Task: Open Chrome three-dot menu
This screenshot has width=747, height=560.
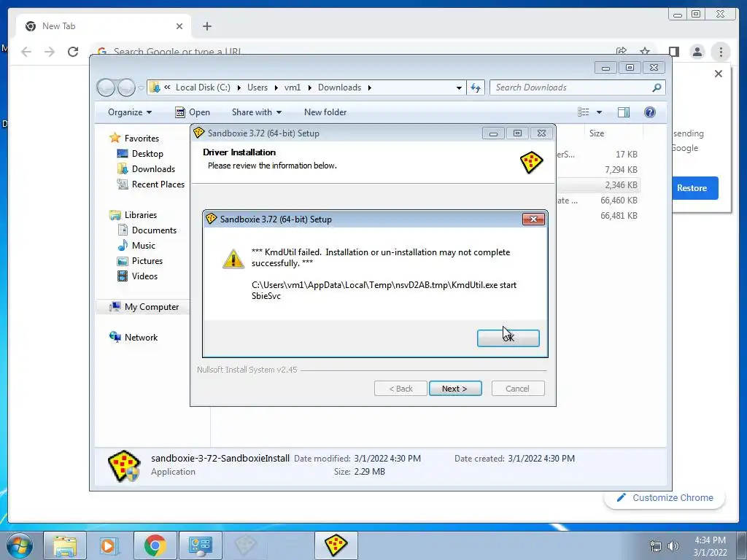Action: tap(721, 52)
